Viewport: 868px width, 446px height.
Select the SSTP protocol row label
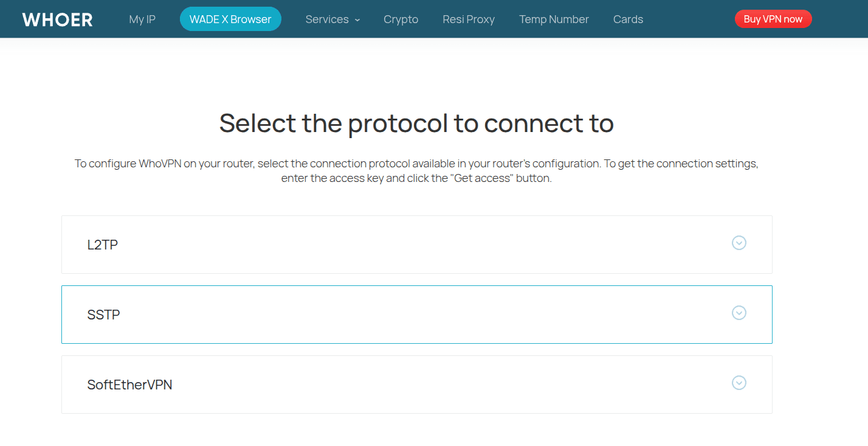pos(104,315)
